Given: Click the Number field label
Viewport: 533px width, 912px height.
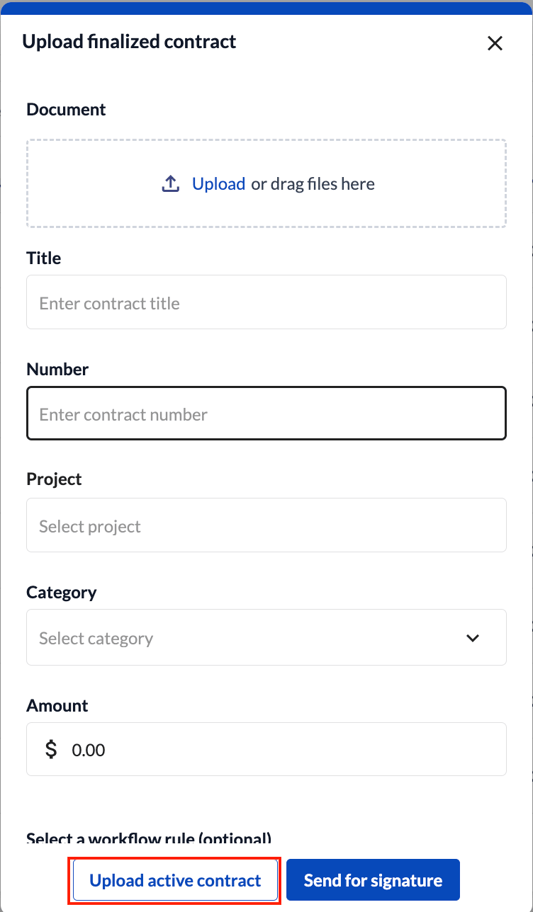Looking at the screenshot, I should point(58,369).
